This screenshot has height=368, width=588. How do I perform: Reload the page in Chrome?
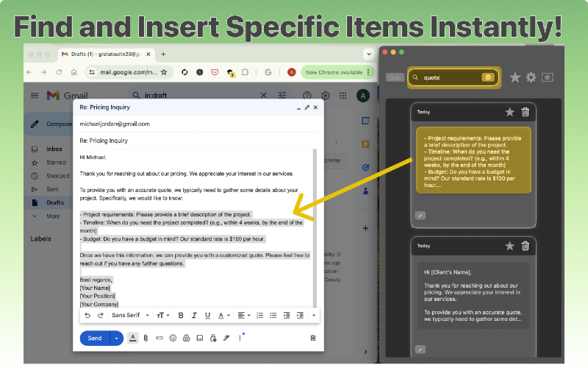[x=59, y=72]
